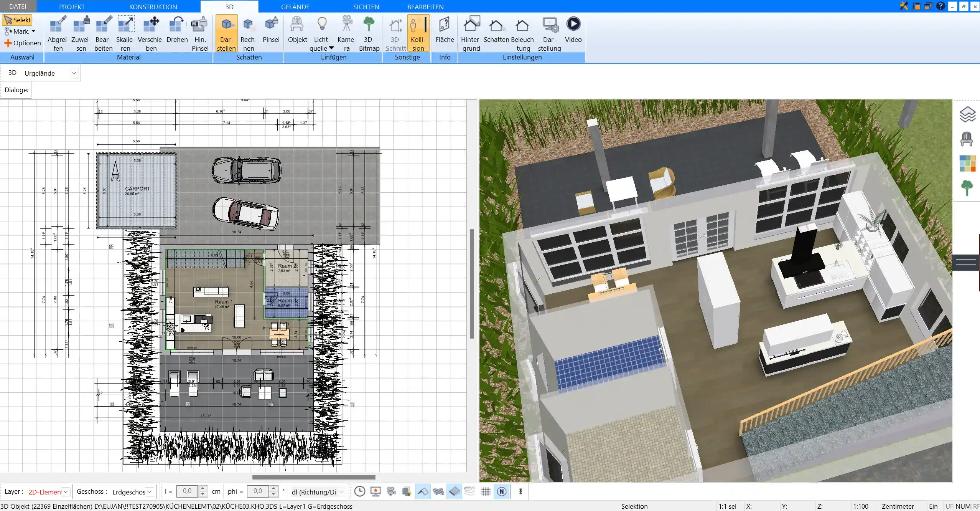
Task: Select the shadow Pinsel tool
Action: [x=271, y=30]
